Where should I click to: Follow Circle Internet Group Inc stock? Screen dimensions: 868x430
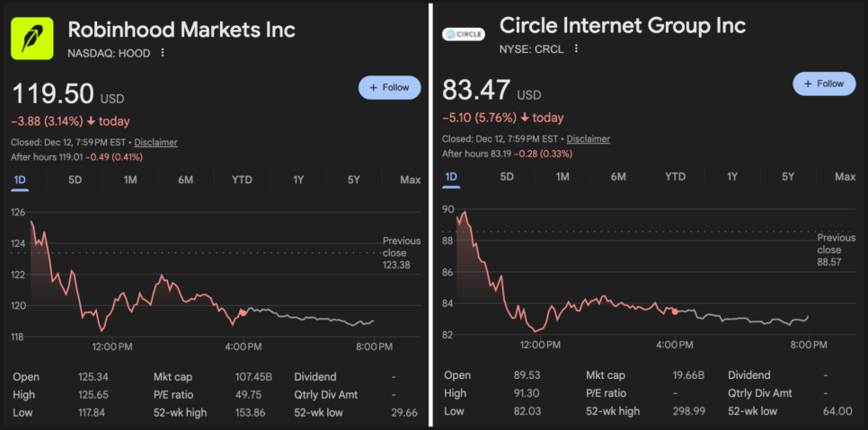824,83
